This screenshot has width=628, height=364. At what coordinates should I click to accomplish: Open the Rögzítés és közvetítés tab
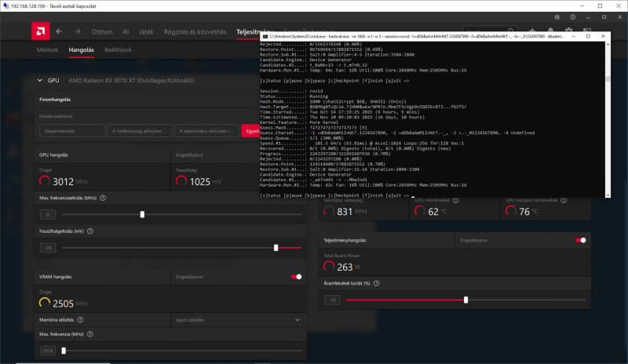[x=195, y=31]
